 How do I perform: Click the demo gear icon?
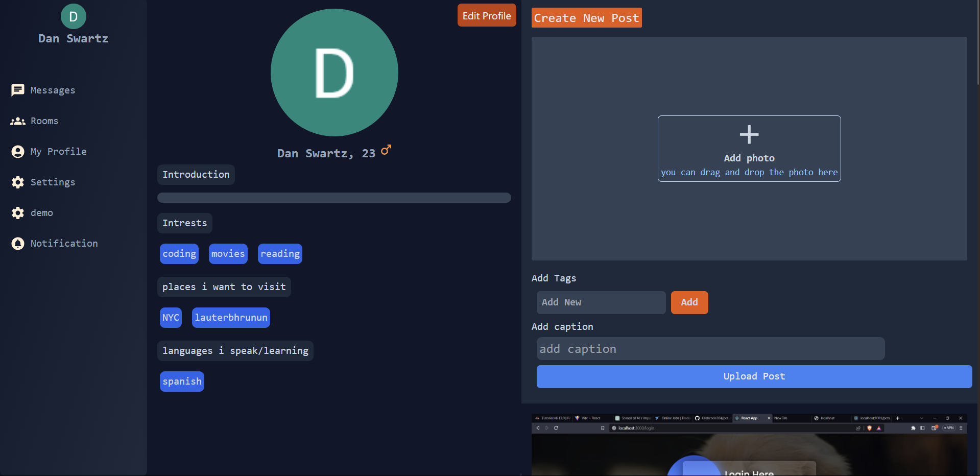coord(18,213)
